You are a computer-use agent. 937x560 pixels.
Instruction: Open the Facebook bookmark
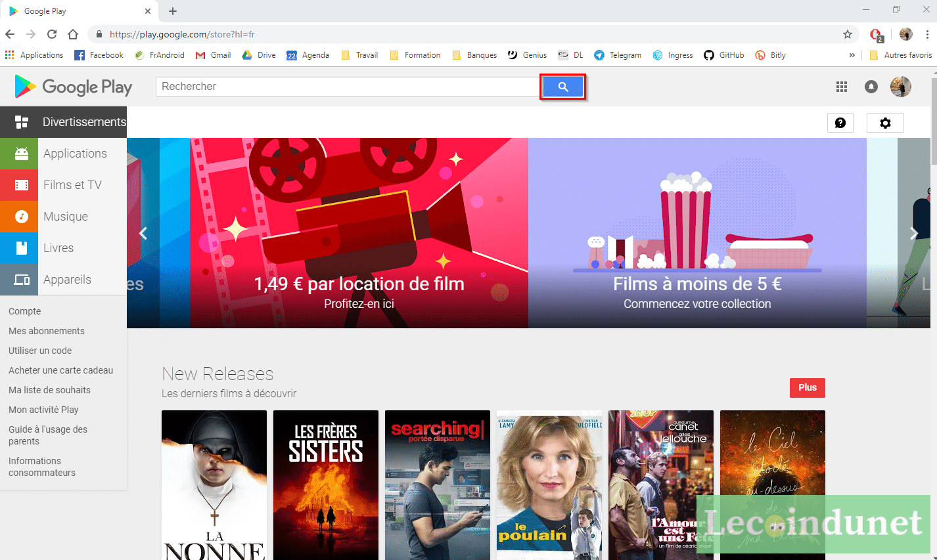pyautogui.click(x=99, y=55)
